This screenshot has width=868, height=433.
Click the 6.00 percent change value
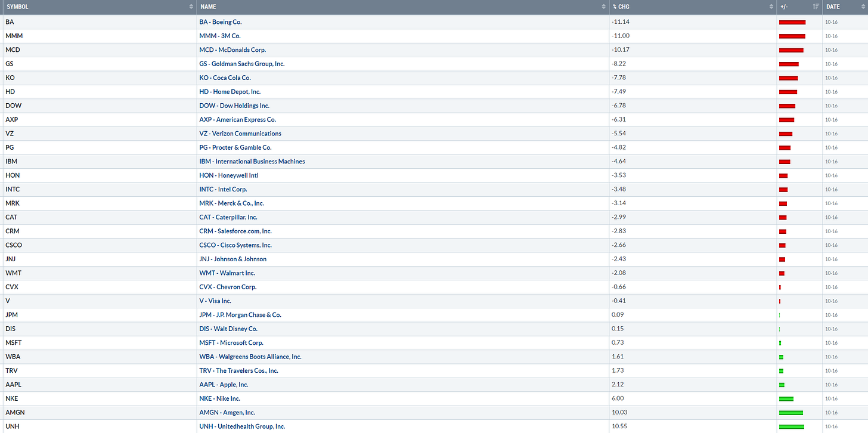click(x=618, y=398)
